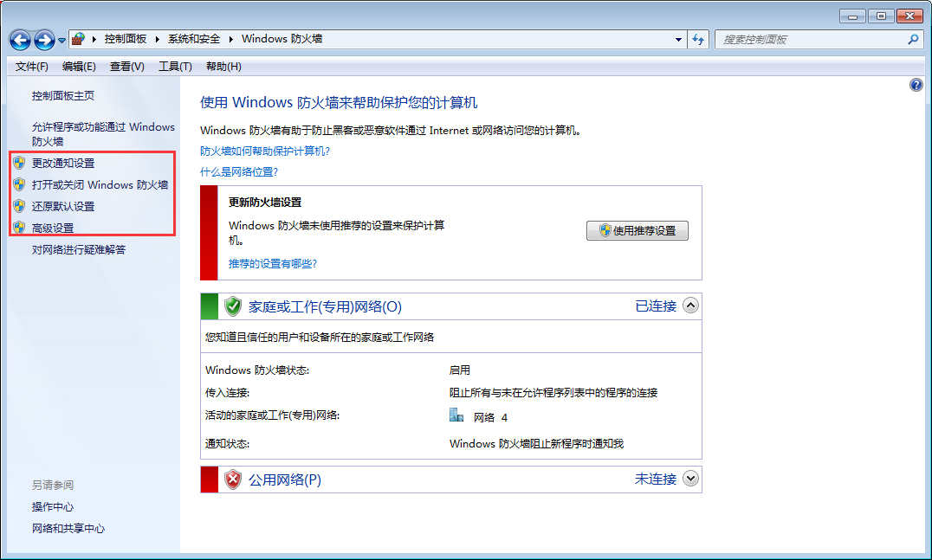Click the refresh icon in the address bar

[x=698, y=39]
